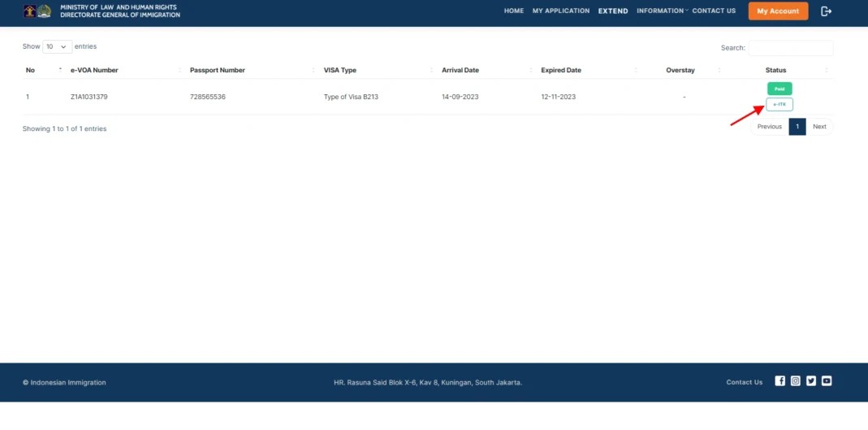
Task: Sort the Status column
Action: [827, 70]
